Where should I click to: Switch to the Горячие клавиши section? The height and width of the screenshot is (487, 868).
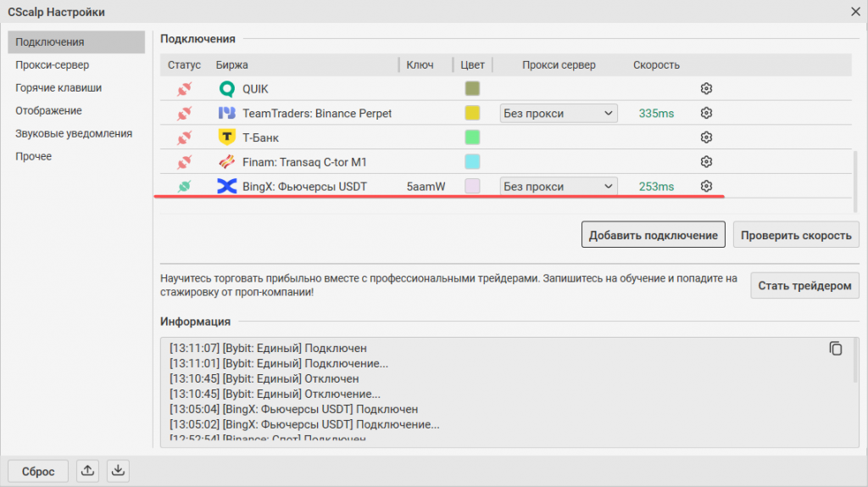point(58,87)
